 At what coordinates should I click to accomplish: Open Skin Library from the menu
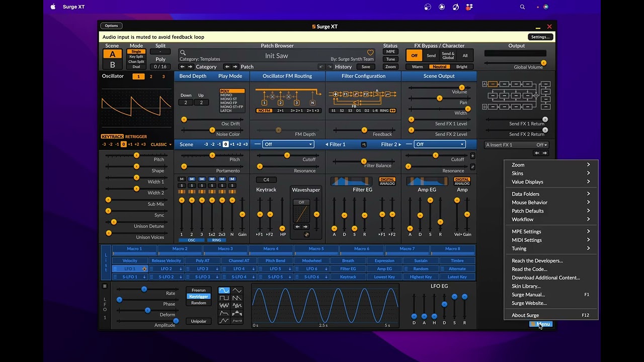click(x=551, y=287)
